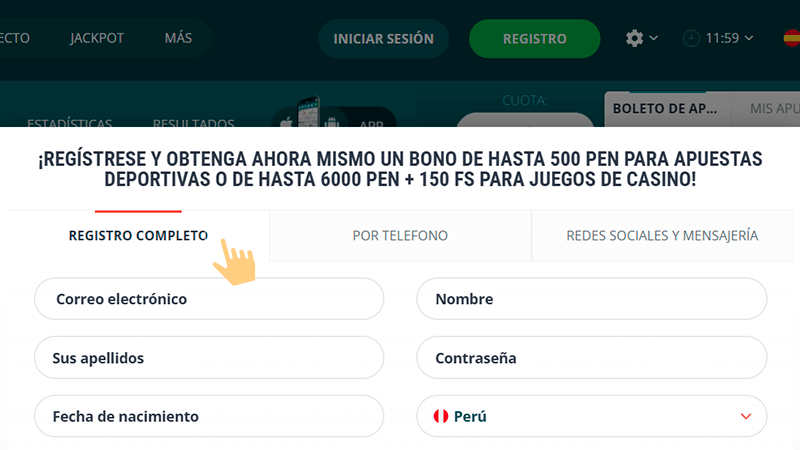The width and height of the screenshot is (800, 450).
Task: Select the Fecha de nacimiento field
Action: pos(209,416)
